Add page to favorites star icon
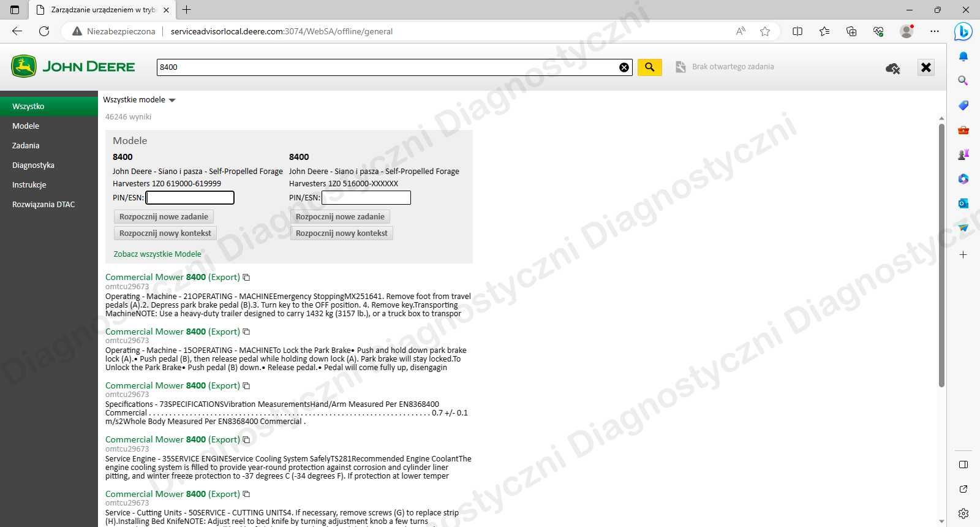Image resolution: width=980 pixels, height=527 pixels. [765, 31]
